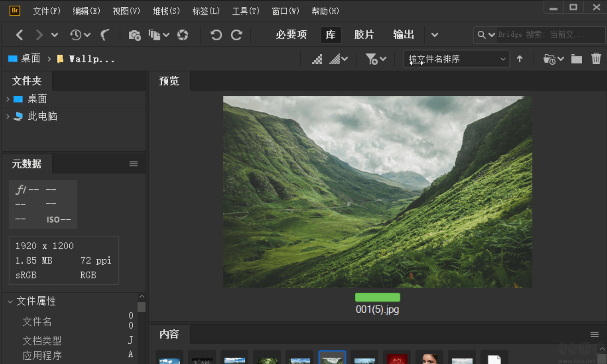Open the recent files clock dropdown
607x364 pixels.
pyautogui.click(x=80, y=35)
